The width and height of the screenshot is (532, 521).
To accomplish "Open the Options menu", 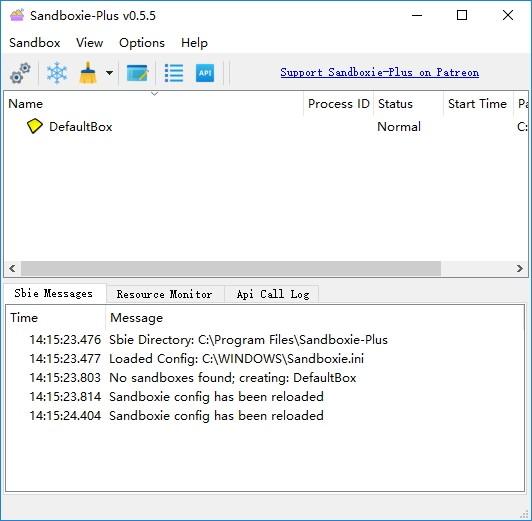I will coord(142,43).
